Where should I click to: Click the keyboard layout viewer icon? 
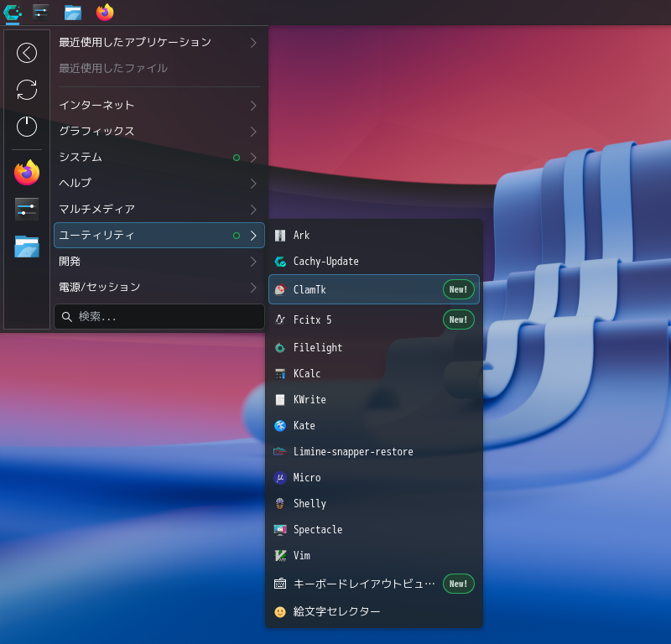[280, 584]
